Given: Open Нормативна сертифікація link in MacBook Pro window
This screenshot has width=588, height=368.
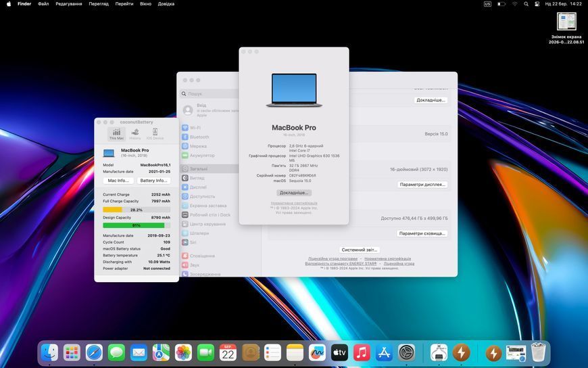Looking at the screenshot, I should [x=294, y=203].
